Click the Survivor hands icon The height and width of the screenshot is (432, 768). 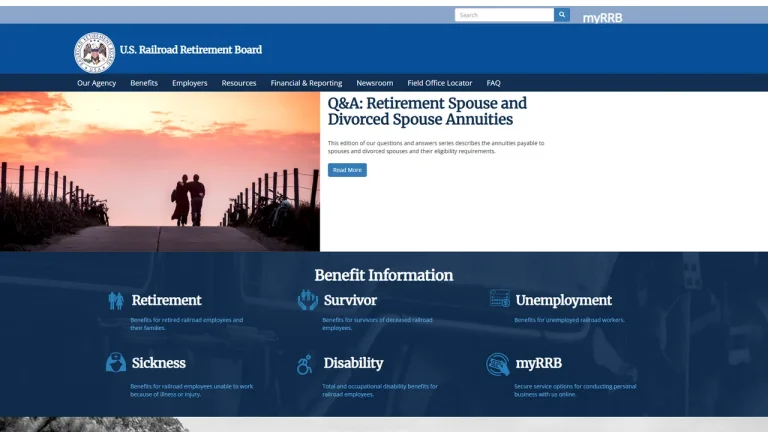click(308, 300)
